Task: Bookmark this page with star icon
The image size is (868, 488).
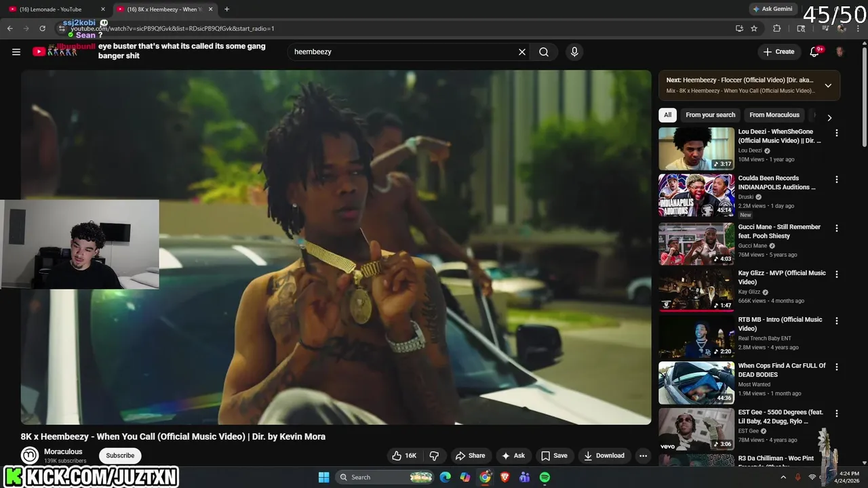Action: (754, 28)
